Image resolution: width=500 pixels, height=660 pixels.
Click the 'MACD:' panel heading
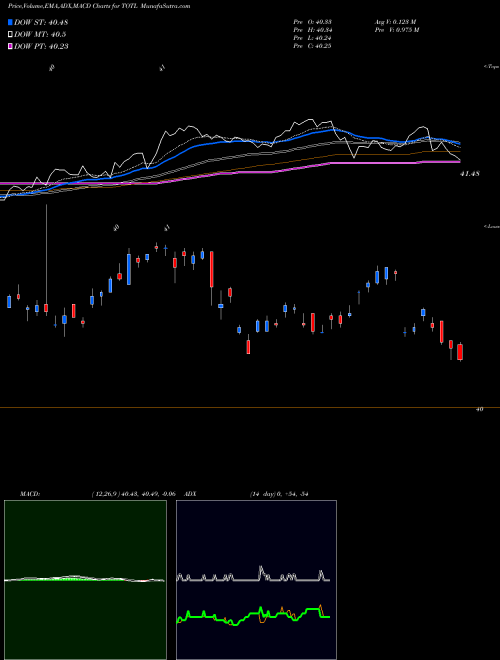coord(30,494)
